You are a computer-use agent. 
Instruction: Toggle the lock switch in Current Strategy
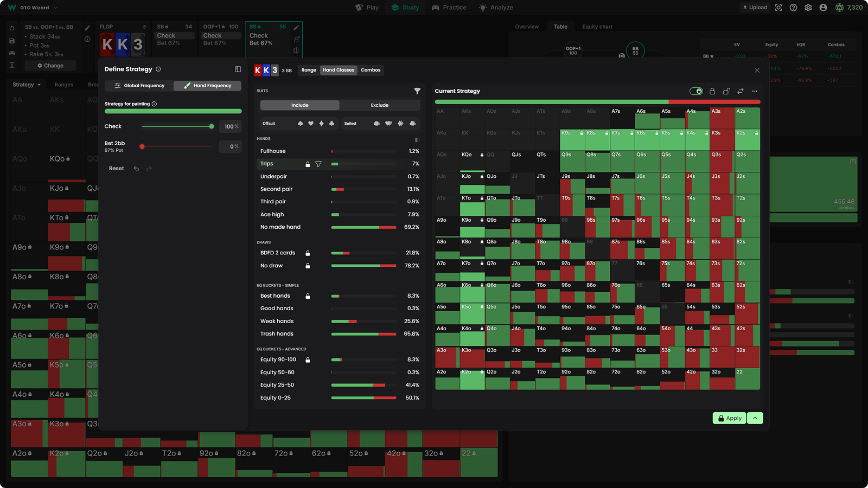[696, 91]
